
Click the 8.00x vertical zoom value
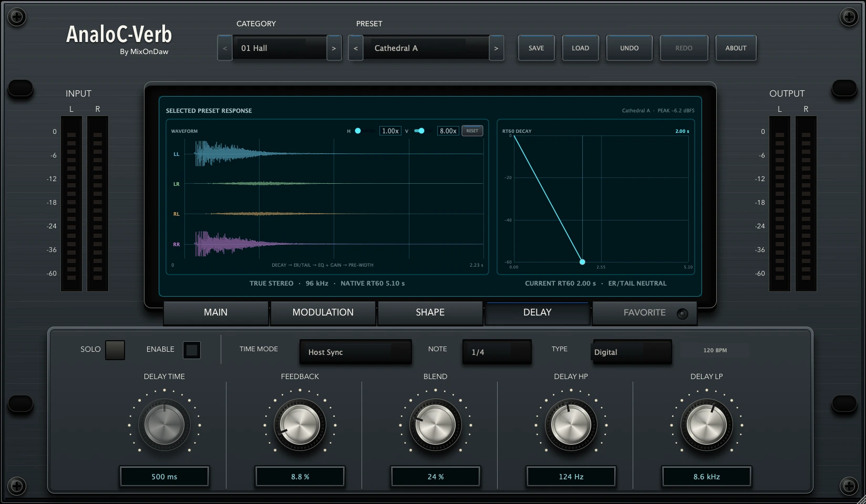pos(448,131)
